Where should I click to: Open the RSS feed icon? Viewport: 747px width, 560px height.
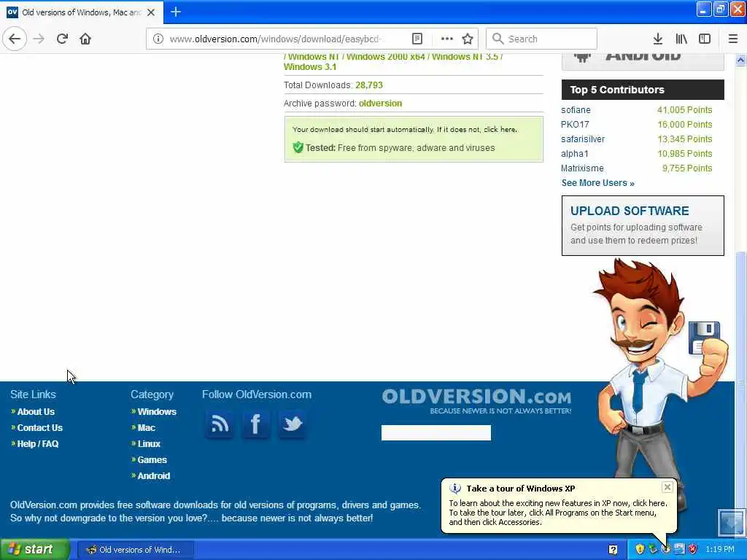220,424
